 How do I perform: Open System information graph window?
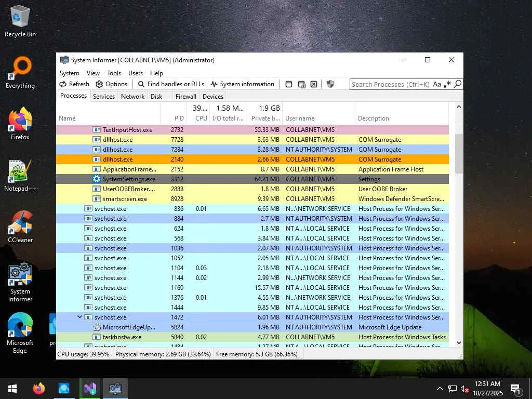pyautogui.click(x=242, y=84)
